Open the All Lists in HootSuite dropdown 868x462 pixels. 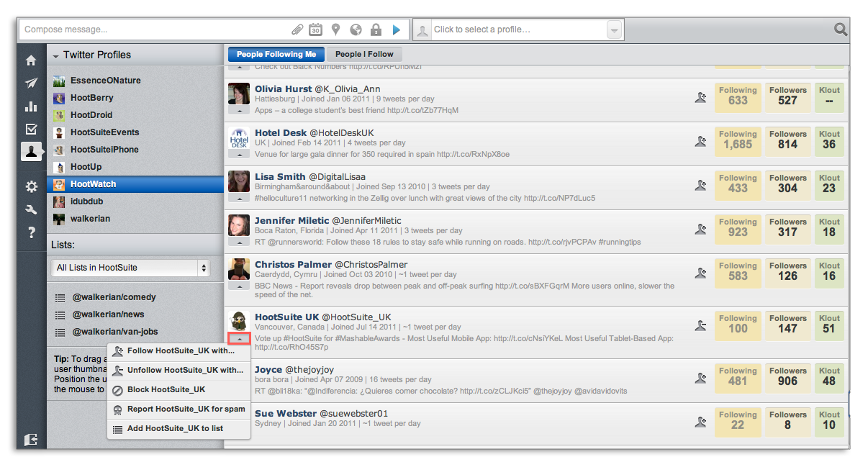tap(131, 268)
